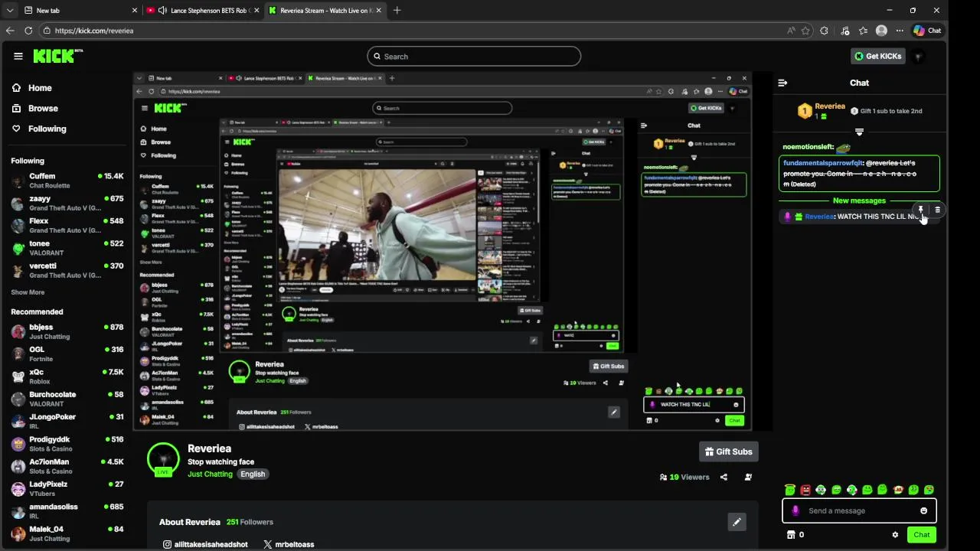This screenshot has height=551, width=980.
Task: Open Copilot Chat button in browser toolbar
Action: click(x=927, y=31)
